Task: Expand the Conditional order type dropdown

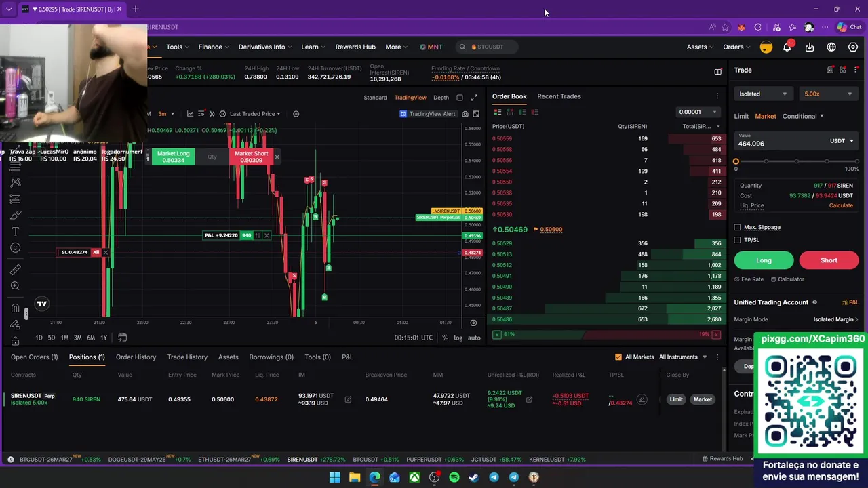Action: [x=803, y=116]
